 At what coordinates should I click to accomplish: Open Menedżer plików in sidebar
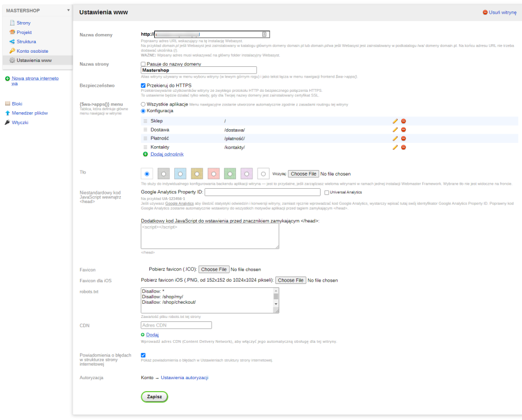(30, 113)
